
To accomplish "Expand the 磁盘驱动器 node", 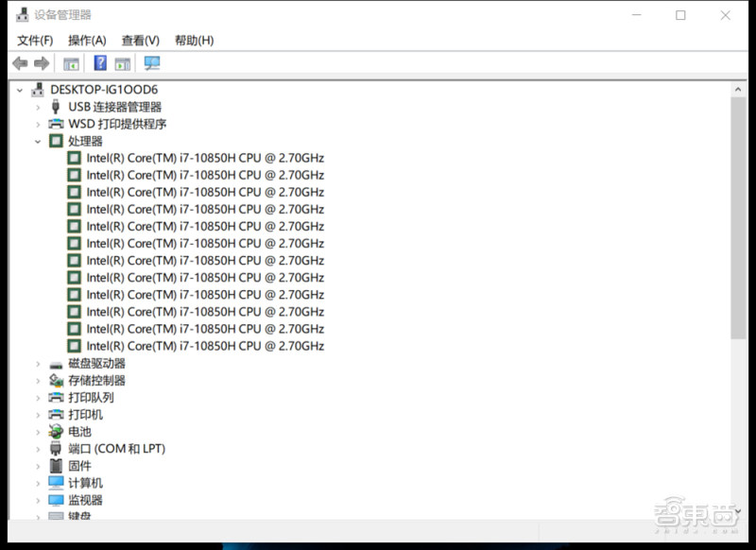I will point(38,363).
